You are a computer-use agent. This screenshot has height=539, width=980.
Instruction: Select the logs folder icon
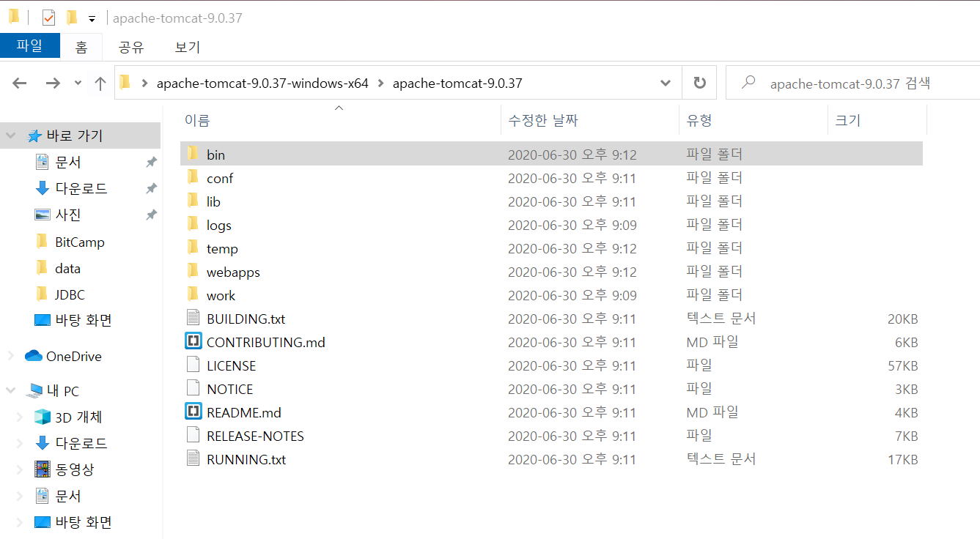(x=193, y=224)
